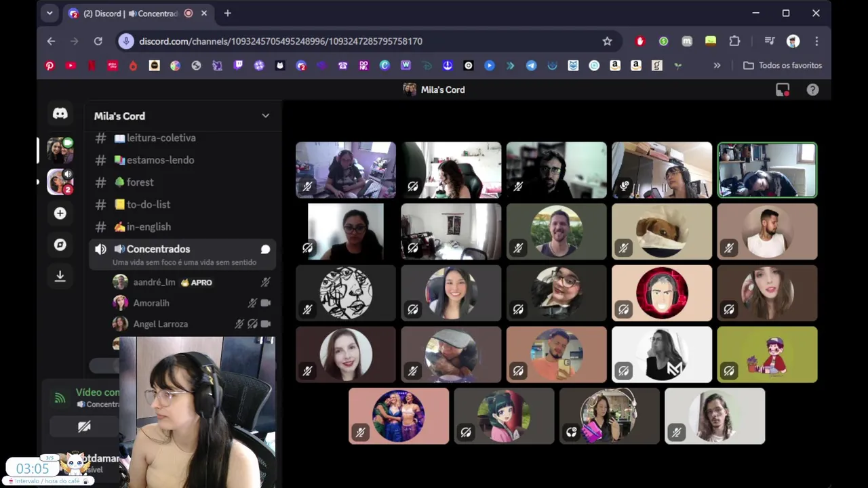868x488 pixels.
Task: Bookmark this page with star icon
Action: tap(607, 41)
